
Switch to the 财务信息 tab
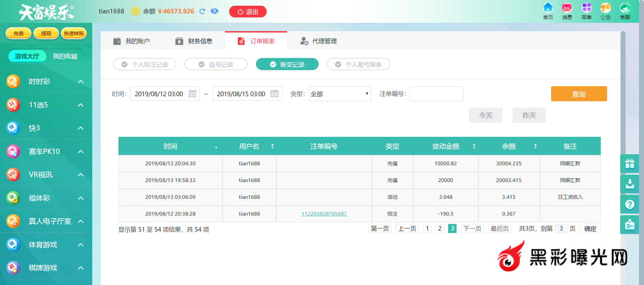tap(194, 41)
